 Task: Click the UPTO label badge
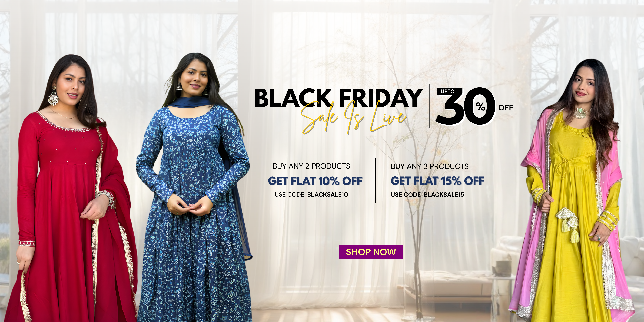(447, 91)
